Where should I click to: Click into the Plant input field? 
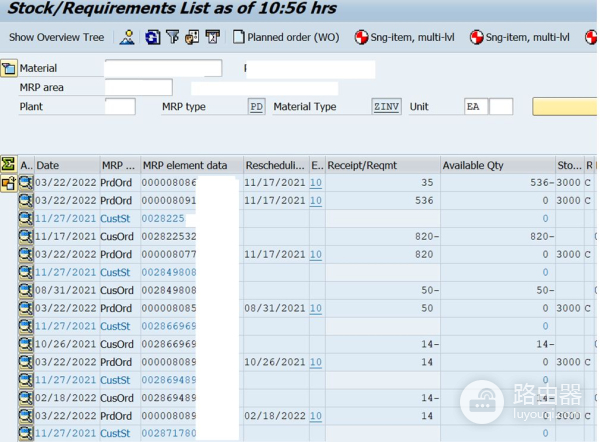coord(120,107)
